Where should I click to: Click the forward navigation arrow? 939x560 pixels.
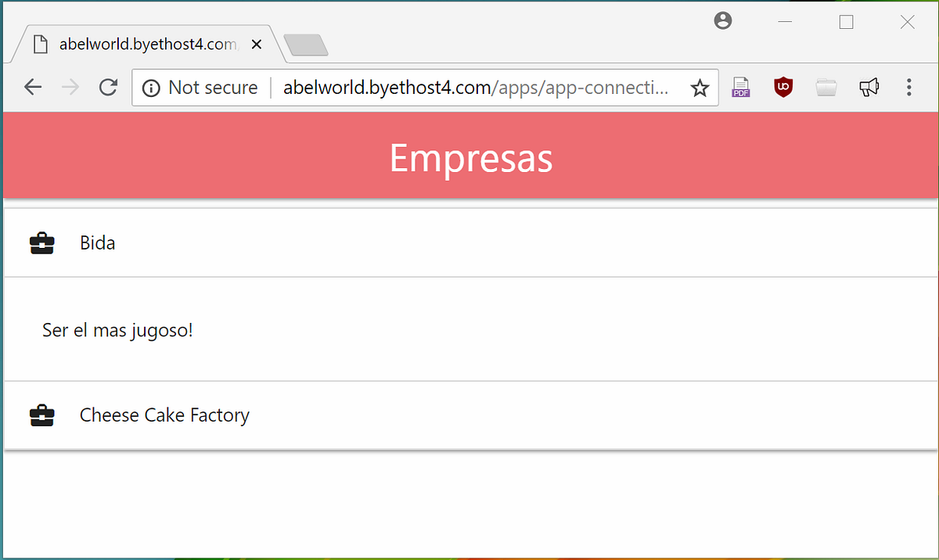point(70,87)
